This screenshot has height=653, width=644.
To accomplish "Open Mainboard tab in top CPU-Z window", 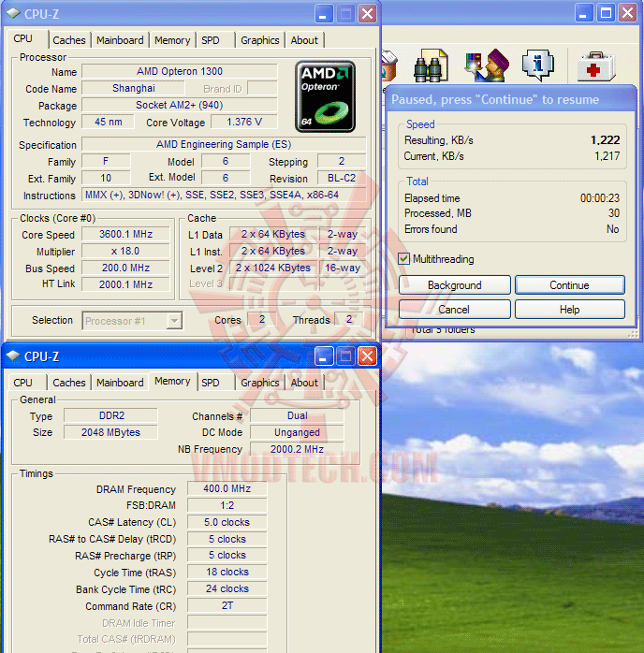I will pyautogui.click(x=120, y=40).
